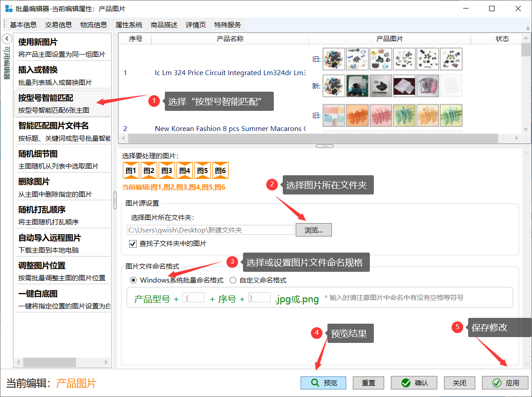Open the 交易信息 tab
The height and width of the screenshot is (397, 532).
[59, 25]
